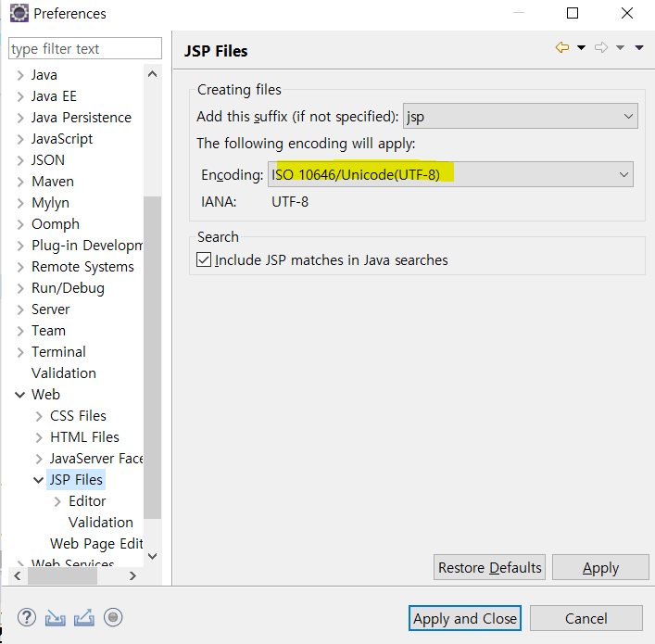Screen dimensions: 655x644
Task: Close the Preferences window
Action: [x=627, y=13]
